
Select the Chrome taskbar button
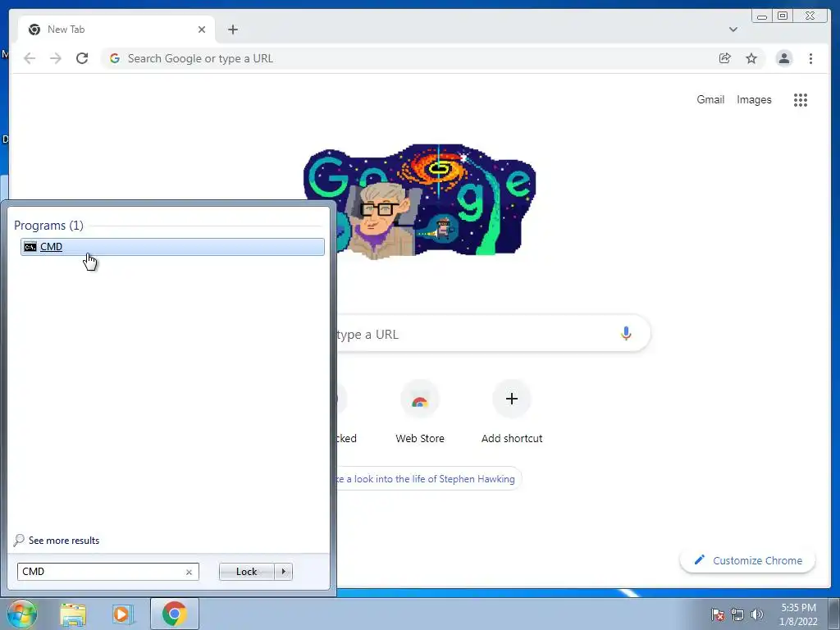click(174, 614)
